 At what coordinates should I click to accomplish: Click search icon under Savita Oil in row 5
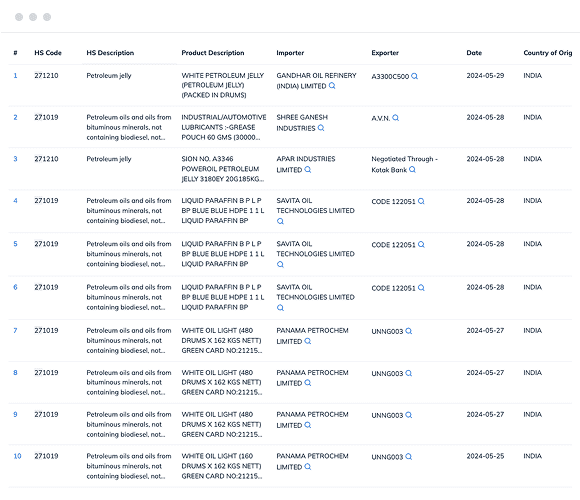click(280, 264)
